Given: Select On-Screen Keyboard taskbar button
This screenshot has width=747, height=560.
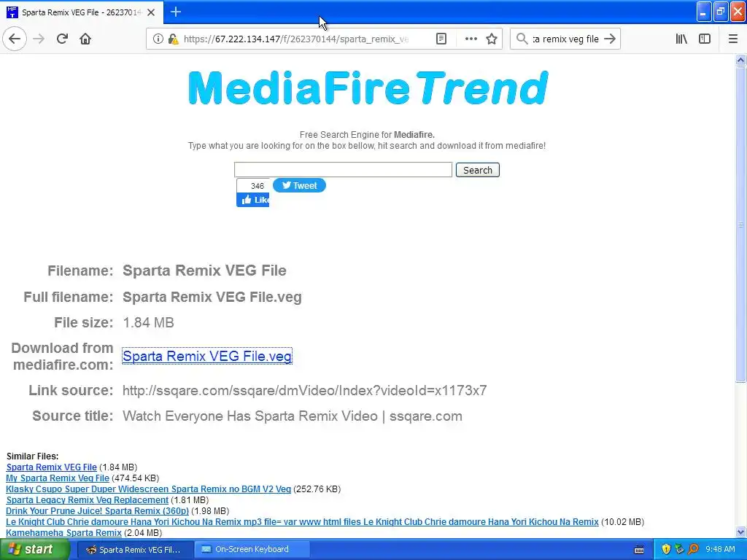Looking at the screenshot, I should pyautogui.click(x=252, y=550).
